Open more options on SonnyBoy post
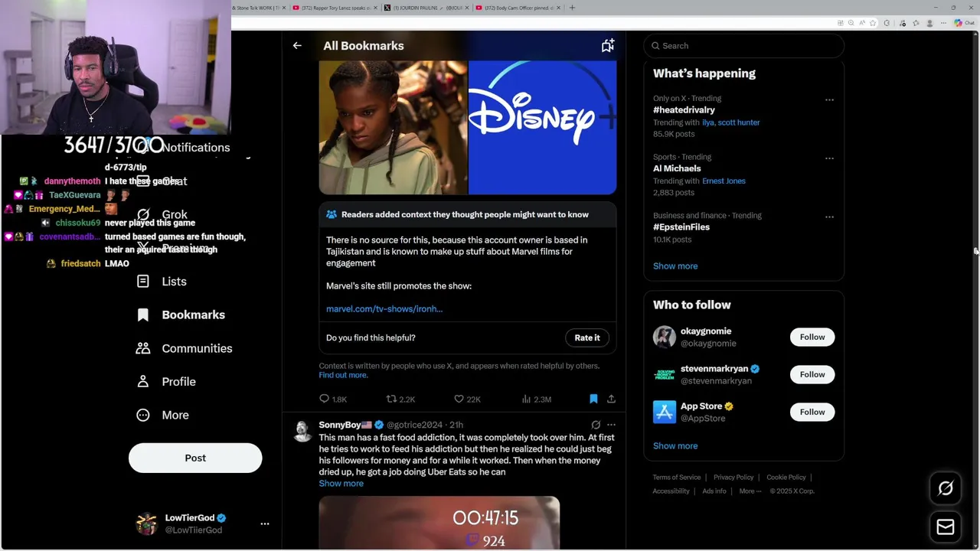The width and height of the screenshot is (980, 551). pos(611,425)
